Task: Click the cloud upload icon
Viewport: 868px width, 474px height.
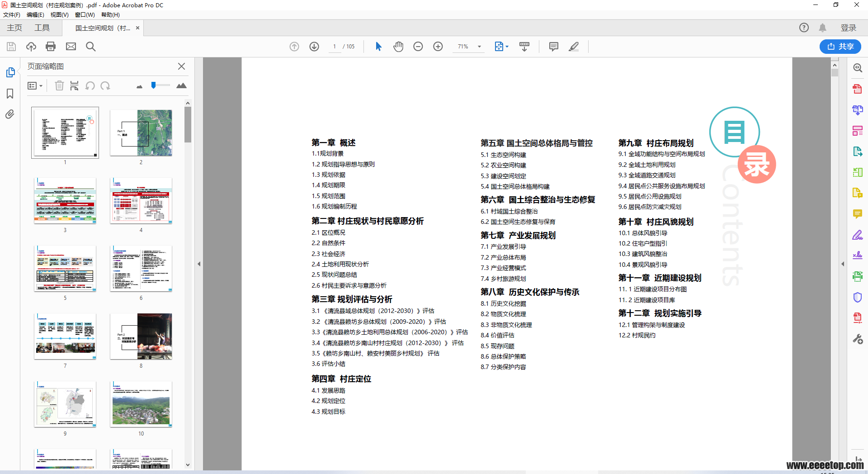Action: point(31,47)
